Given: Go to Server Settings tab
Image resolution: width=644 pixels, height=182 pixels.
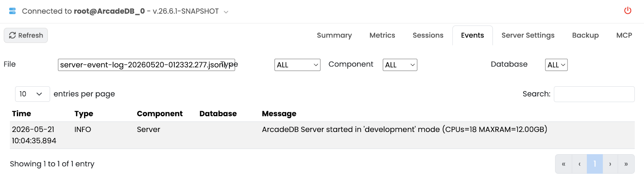Looking at the screenshot, I should [x=528, y=35].
